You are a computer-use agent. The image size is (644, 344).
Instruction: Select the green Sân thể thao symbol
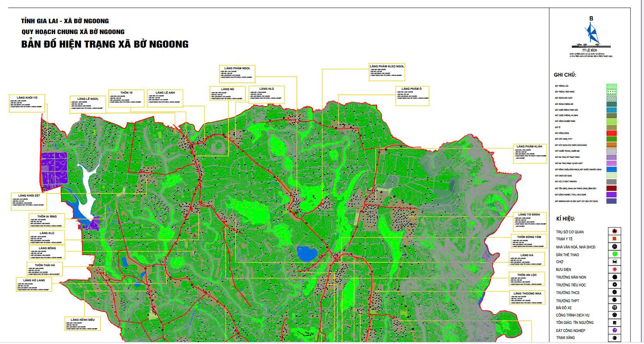[614, 254]
